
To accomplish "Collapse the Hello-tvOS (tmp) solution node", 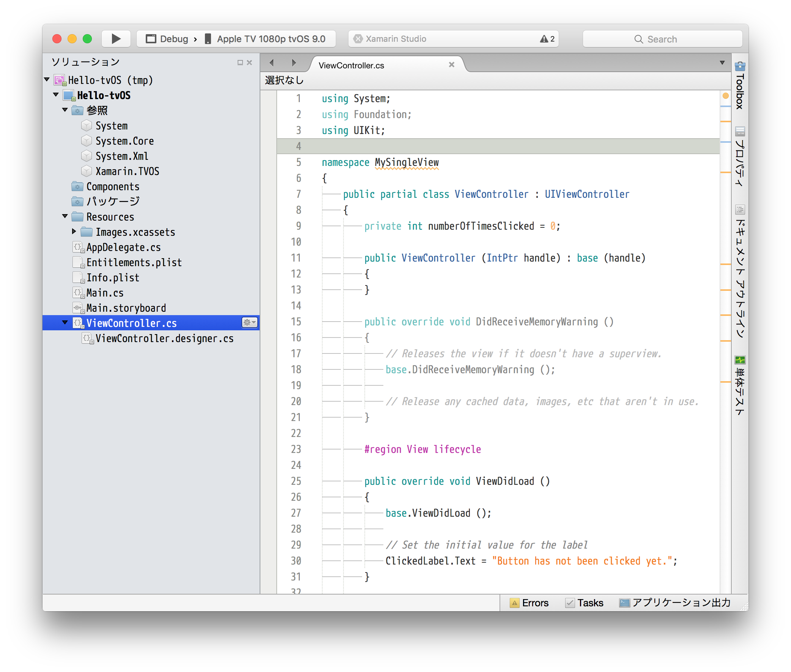I will tap(47, 80).
